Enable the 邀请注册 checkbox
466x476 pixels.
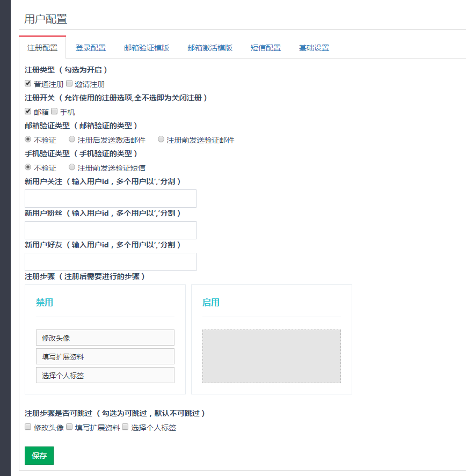(69, 83)
